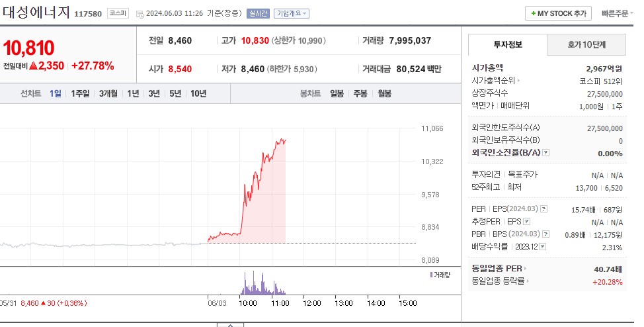The width and height of the screenshot is (644, 327).
Task: Click the 전일 value 8,460
Action: (x=180, y=41)
